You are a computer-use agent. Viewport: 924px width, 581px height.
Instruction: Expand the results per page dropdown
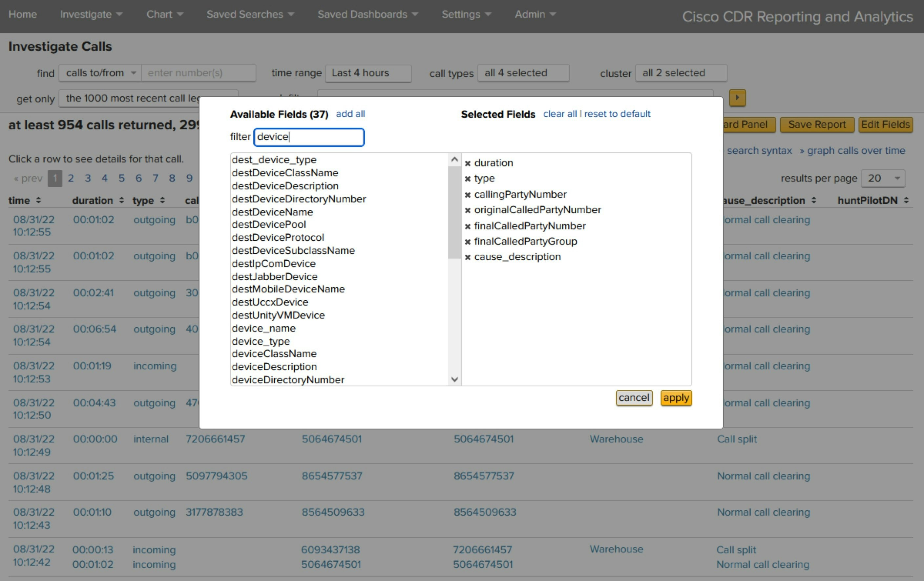point(883,179)
